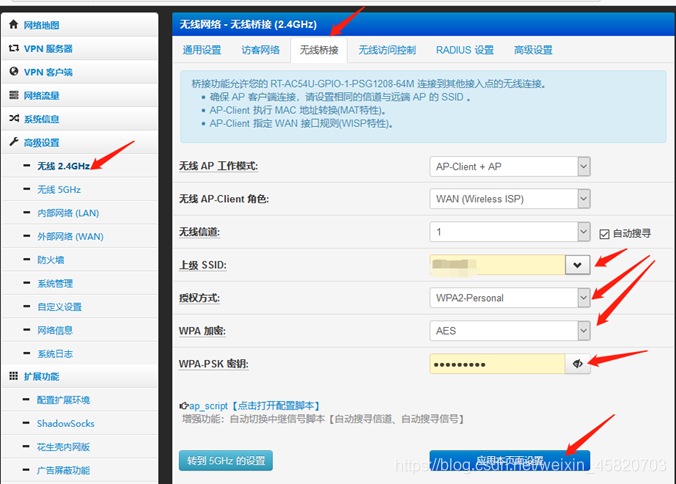Image resolution: width=676 pixels, height=484 pixels.
Task: Click into the 上级 SSID input field
Action: pyautogui.click(x=497, y=265)
